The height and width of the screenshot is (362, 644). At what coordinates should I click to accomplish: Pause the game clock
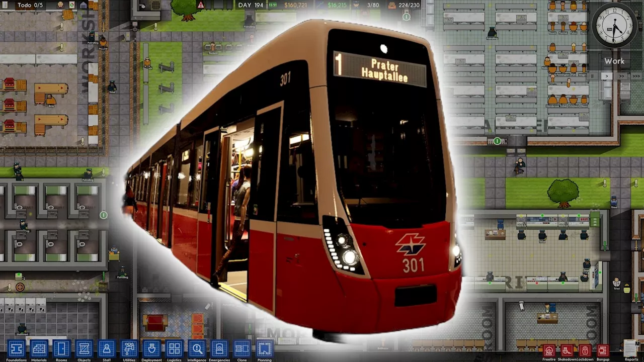pyautogui.click(x=592, y=76)
